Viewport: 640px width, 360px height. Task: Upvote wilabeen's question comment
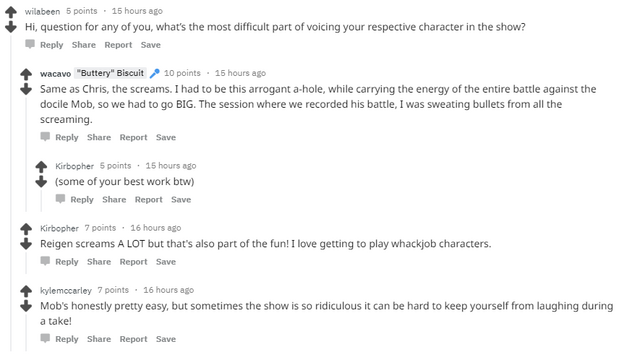(11, 12)
